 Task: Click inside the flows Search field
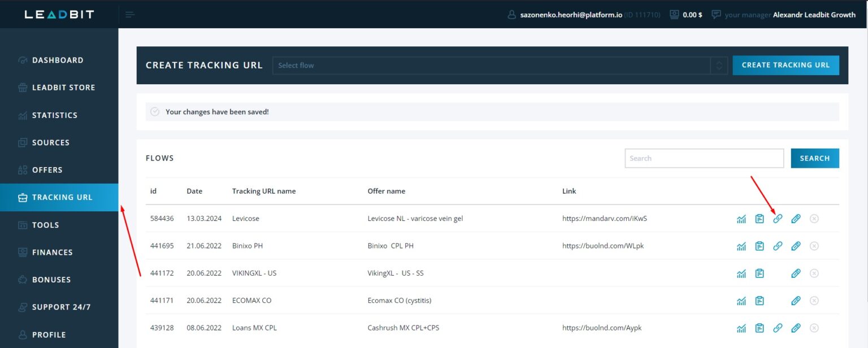(x=704, y=158)
